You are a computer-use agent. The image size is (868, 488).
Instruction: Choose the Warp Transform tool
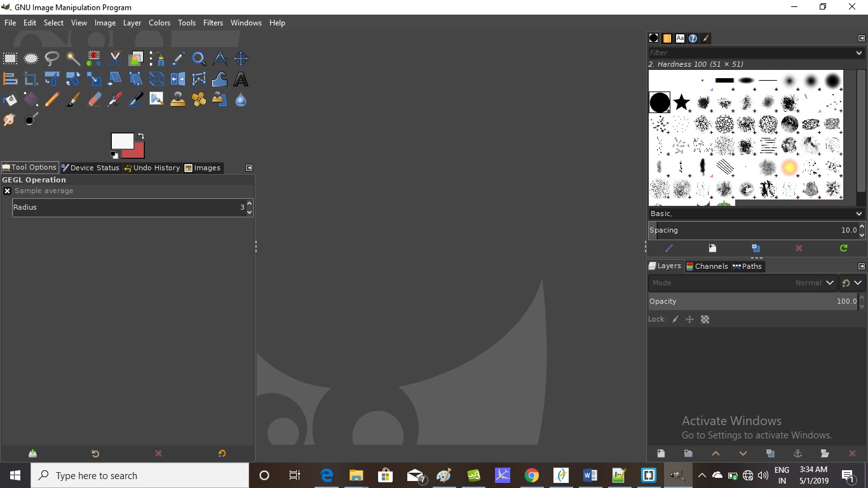(x=220, y=79)
